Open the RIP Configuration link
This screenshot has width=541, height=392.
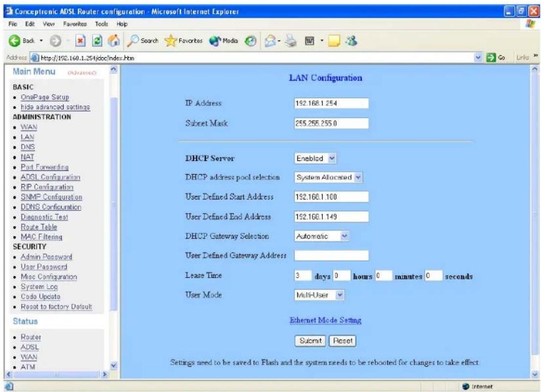pyautogui.click(x=47, y=187)
